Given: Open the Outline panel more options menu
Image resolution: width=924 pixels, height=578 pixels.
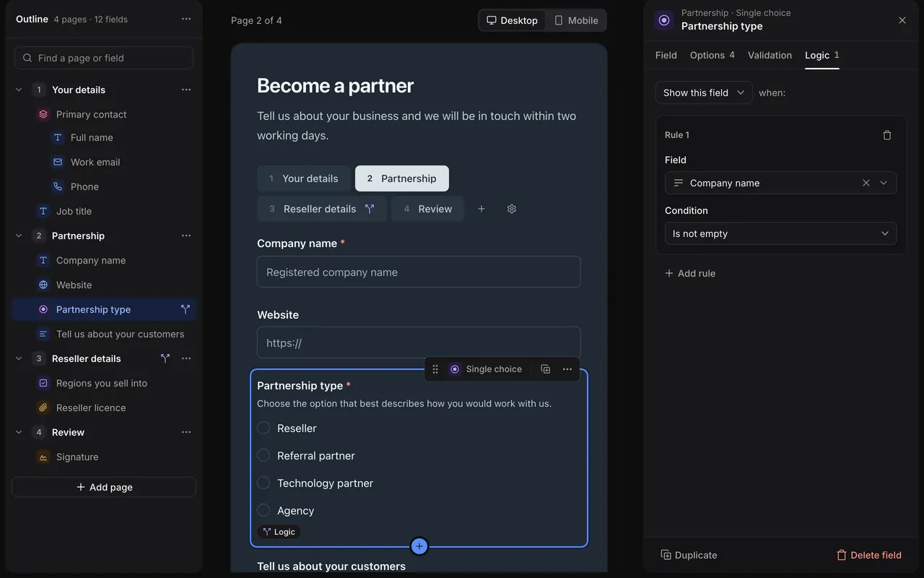Looking at the screenshot, I should (x=186, y=19).
